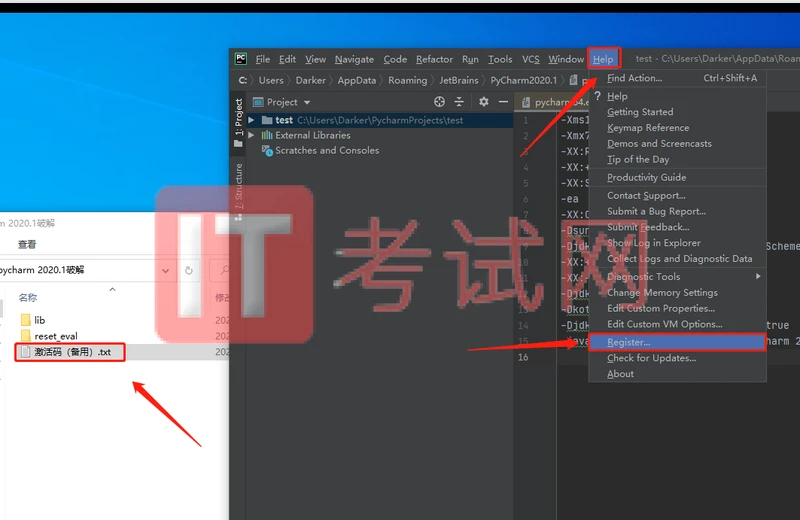Image resolution: width=800 pixels, height=520 pixels.
Task: Open the Tools menu
Action: [500, 59]
